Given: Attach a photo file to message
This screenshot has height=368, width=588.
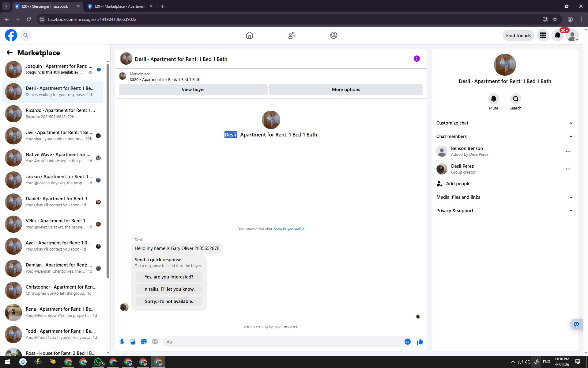Looking at the screenshot, I should click(133, 342).
